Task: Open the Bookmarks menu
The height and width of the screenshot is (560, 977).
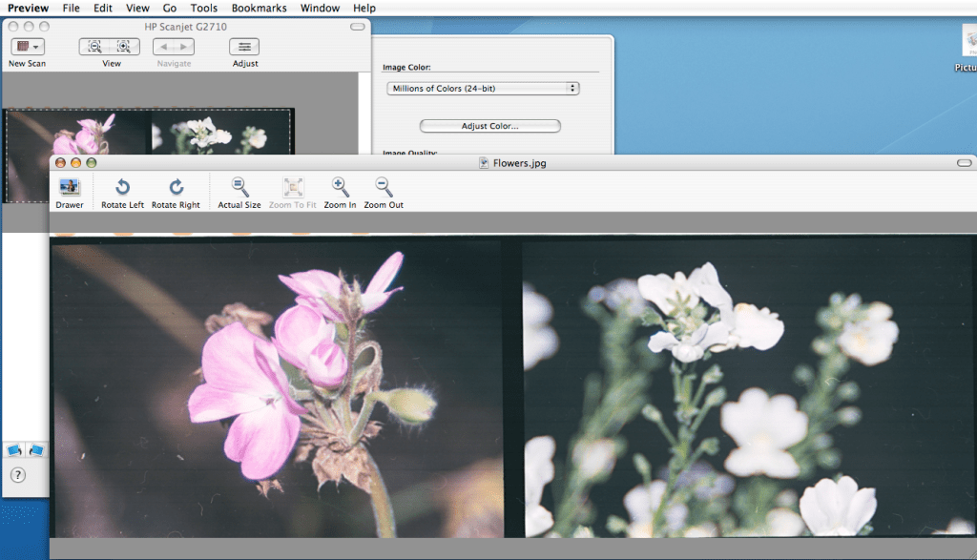Action: (259, 8)
